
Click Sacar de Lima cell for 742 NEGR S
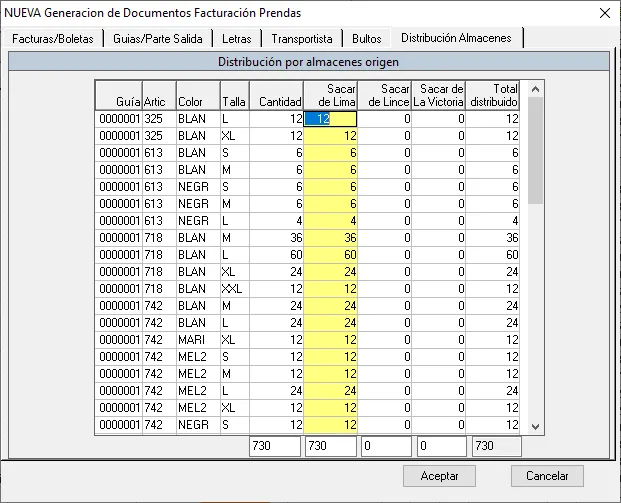(x=330, y=425)
